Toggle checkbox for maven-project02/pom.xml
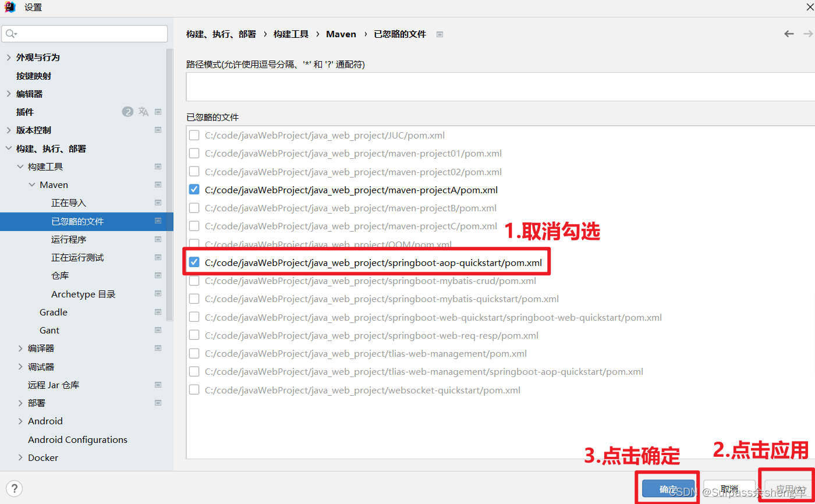 pyautogui.click(x=194, y=172)
